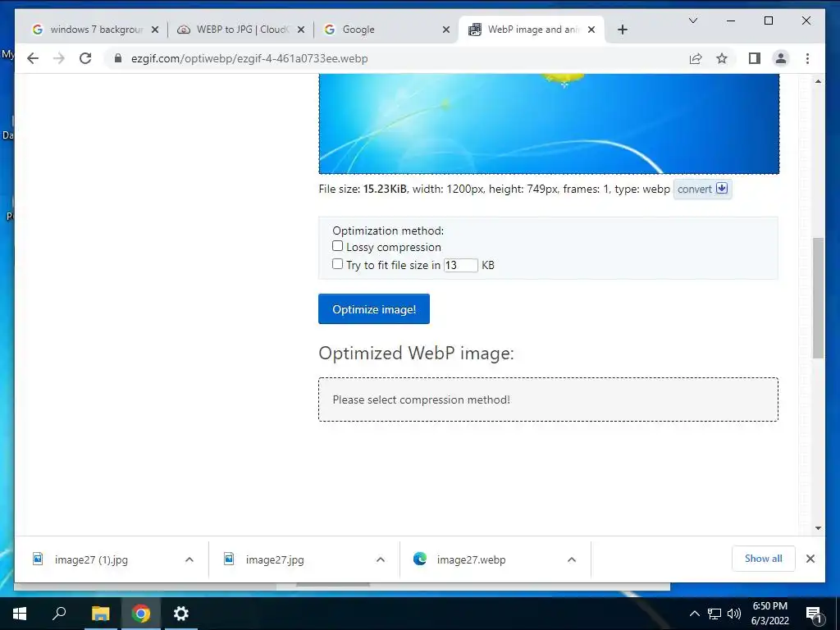Viewport: 840px width, 630px height.
Task: Open tab search dropdown arrow
Action: (x=692, y=21)
